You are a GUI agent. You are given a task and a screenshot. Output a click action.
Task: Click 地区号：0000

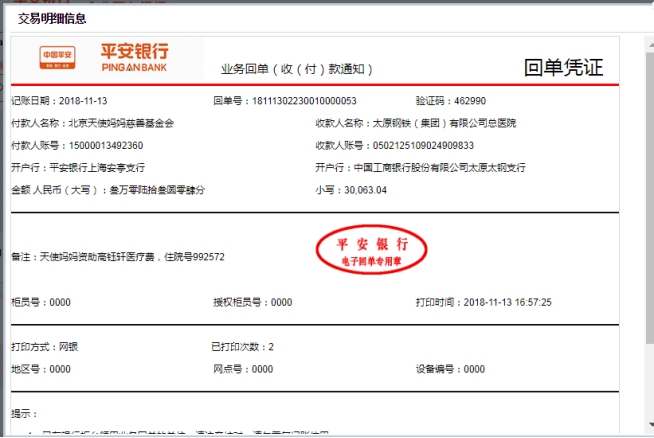[41, 369]
